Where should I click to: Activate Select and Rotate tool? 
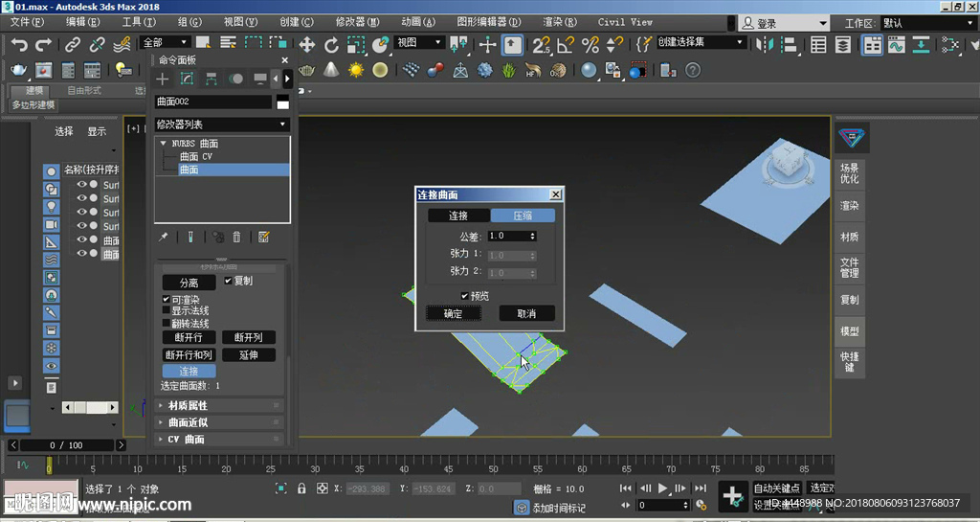click(x=331, y=44)
